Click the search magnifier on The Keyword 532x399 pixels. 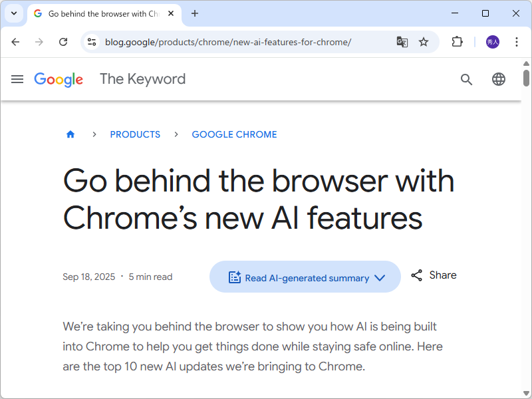pos(466,79)
